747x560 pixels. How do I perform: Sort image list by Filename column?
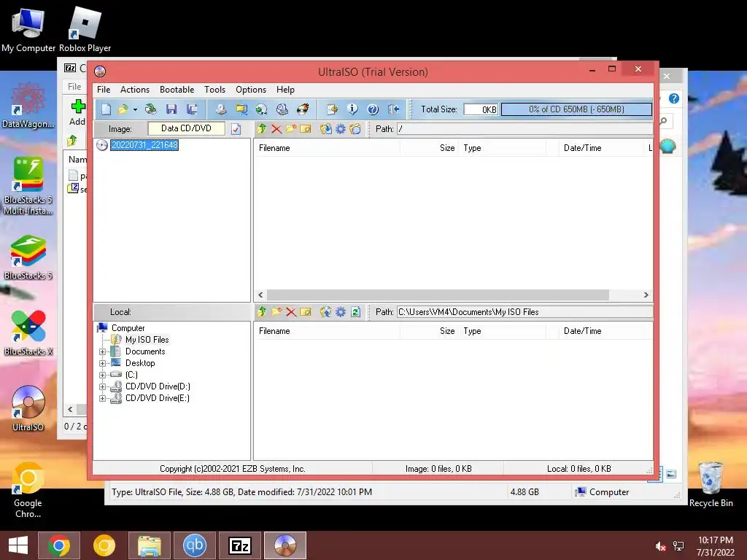click(x=327, y=148)
